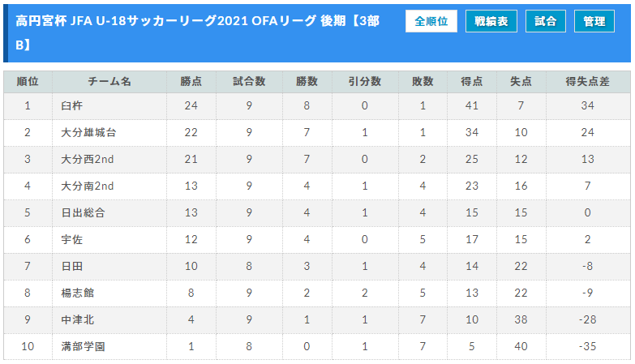Viewport: 635px width, 364px height.
Task: Switch to the 戦績表 tab
Action: [x=491, y=21]
